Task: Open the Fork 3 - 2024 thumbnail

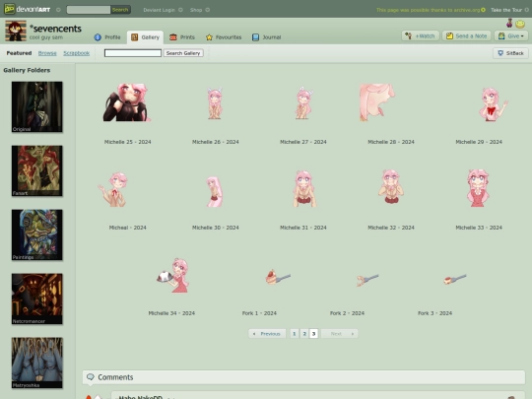Action: (455, 280)
